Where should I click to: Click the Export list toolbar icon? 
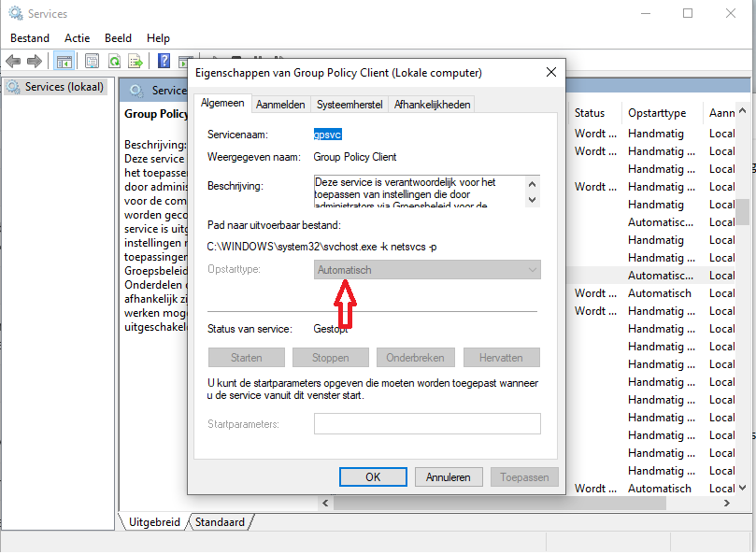(136, 61)
